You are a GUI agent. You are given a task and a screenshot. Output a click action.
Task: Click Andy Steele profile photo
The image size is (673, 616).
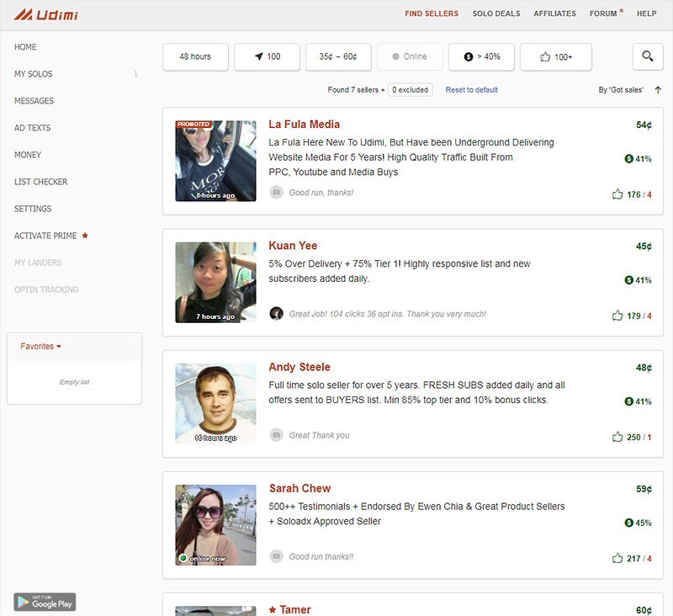[215, 404]
